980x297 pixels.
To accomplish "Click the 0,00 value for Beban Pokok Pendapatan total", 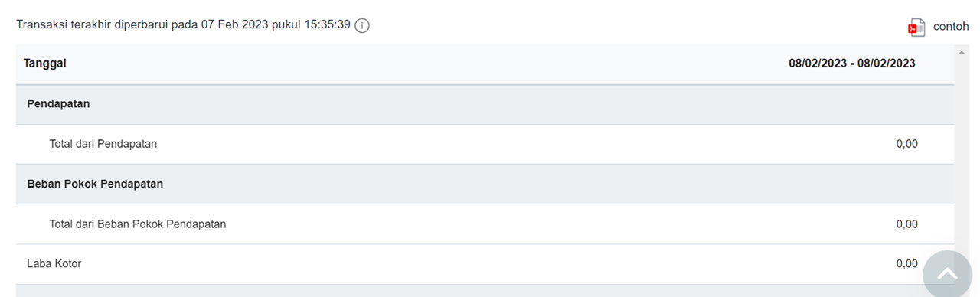I will tap(906, 224).
